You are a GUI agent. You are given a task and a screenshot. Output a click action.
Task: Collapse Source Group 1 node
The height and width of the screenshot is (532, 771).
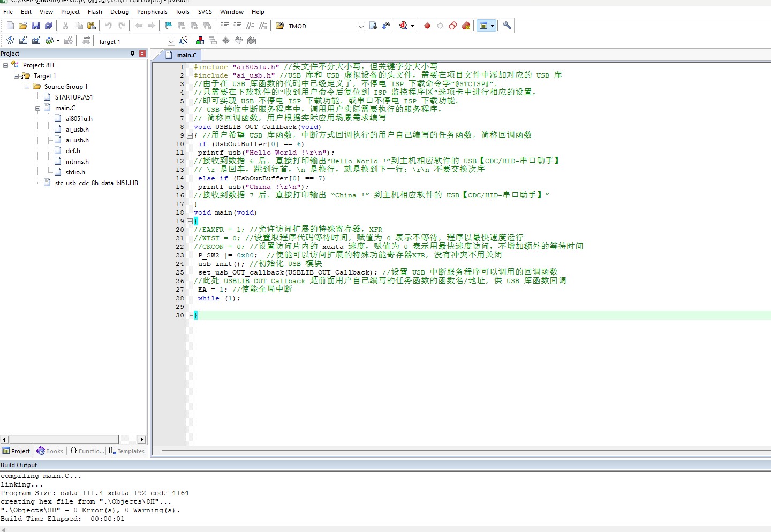point(27,87)
